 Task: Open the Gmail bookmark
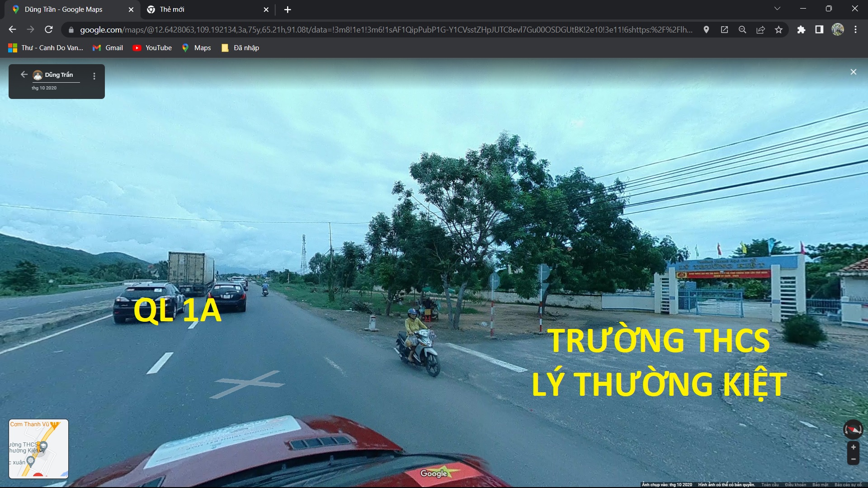tap(108, 48)
